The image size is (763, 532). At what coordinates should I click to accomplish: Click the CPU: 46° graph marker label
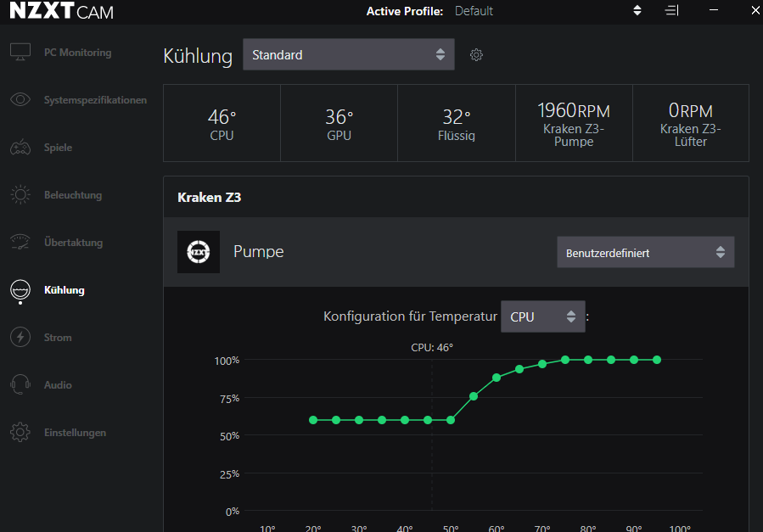432,348
